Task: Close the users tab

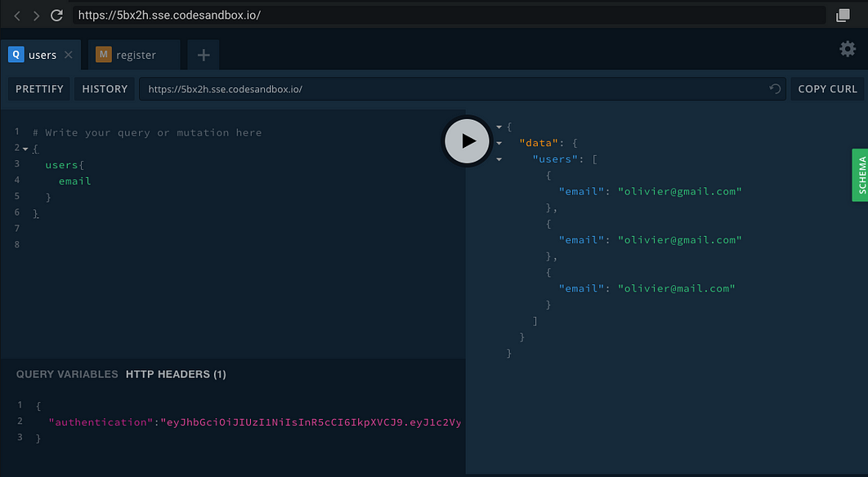Action: (x=68, y=55)
